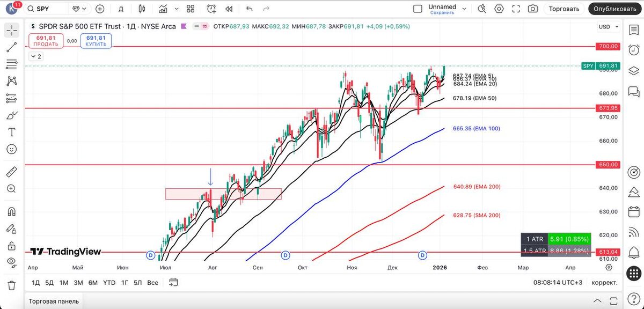Open the notifications bell panel
644x309 pixels.
(634, 252)
